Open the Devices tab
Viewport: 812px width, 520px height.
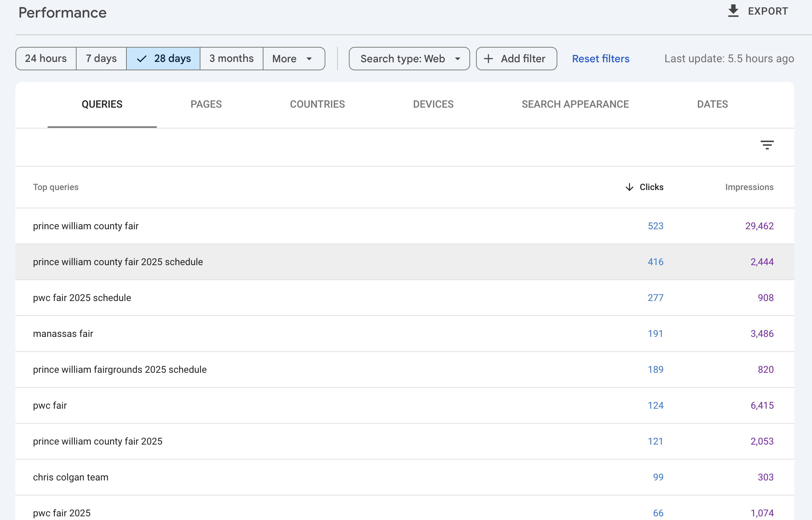tap(433, 104)
